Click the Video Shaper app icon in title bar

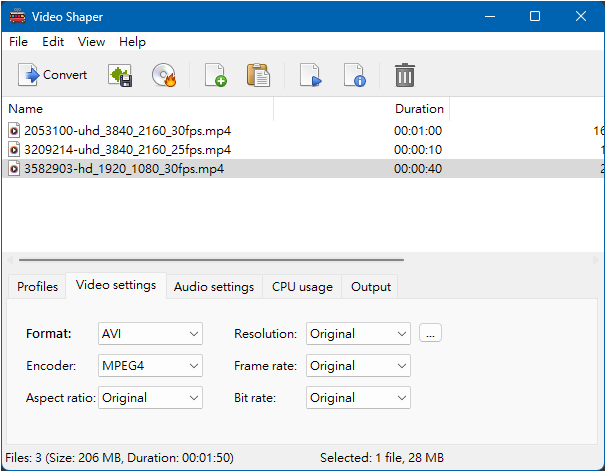pyautogui.click(x=16, y=16)
